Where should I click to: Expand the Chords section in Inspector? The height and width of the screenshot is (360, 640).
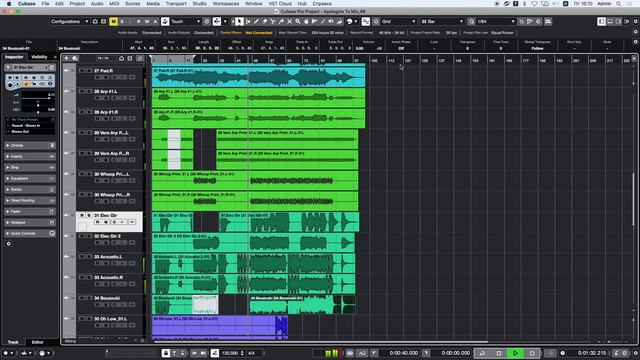point(29,145)
